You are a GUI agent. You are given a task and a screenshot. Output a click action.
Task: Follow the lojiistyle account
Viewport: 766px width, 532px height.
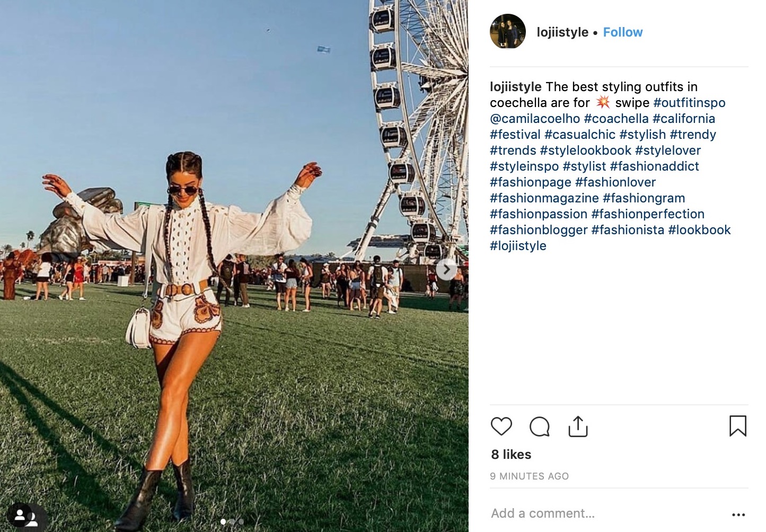pos(623,32)
